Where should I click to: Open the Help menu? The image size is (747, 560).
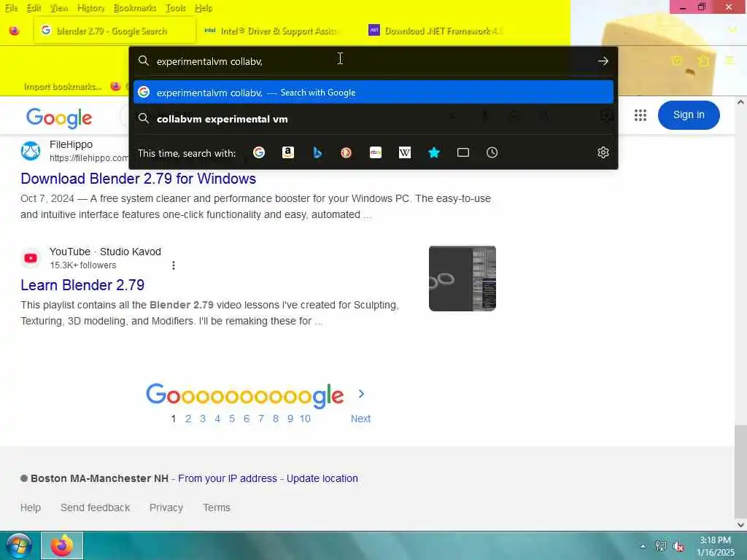click(204, 8)
